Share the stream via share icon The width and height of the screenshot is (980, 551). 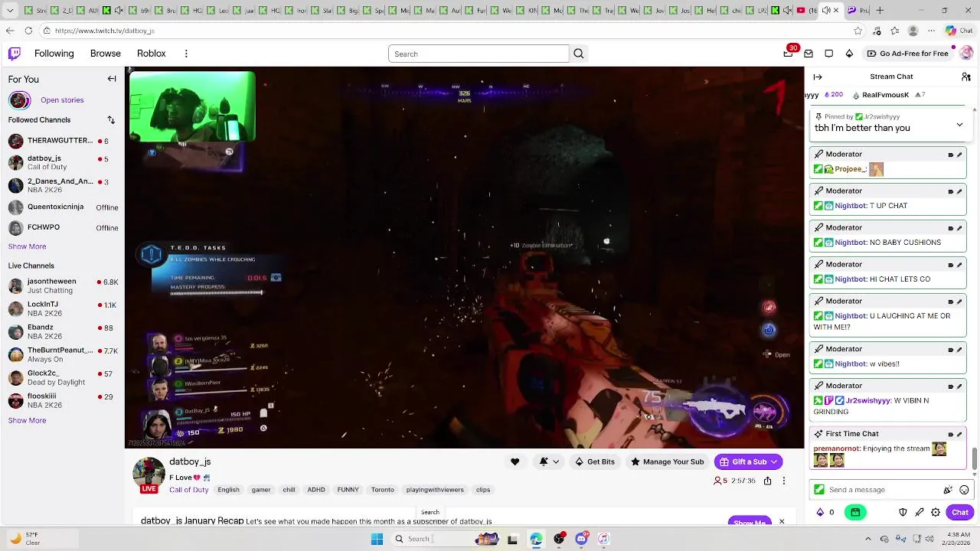point(767,481)
